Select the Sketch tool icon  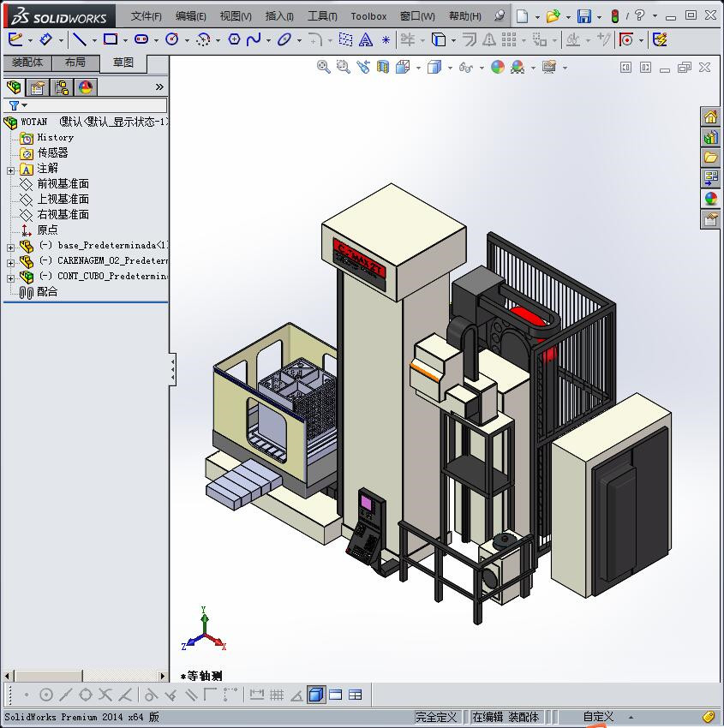tap(15, 40)
